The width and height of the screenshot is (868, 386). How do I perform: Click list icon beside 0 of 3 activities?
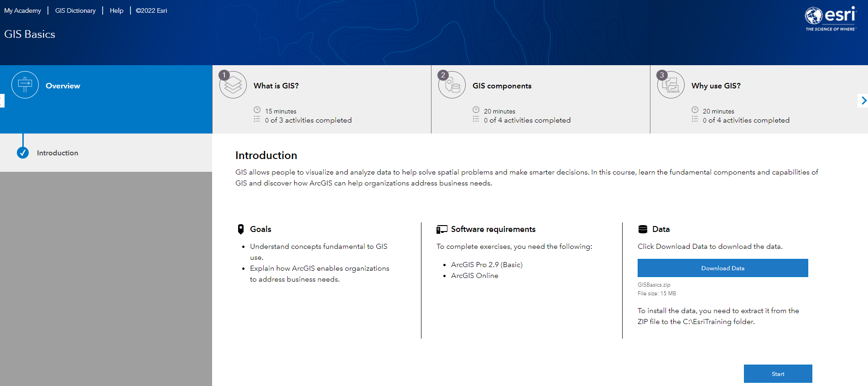click(x=257, y=119)
